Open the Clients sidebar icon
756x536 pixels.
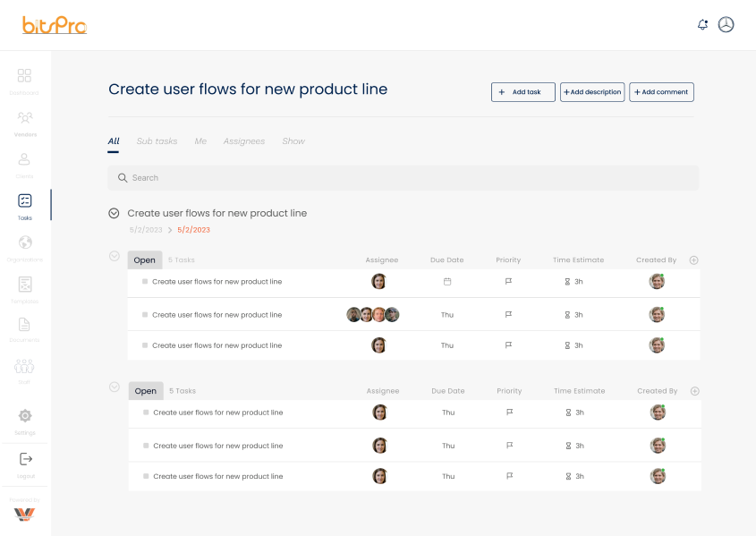24,159
